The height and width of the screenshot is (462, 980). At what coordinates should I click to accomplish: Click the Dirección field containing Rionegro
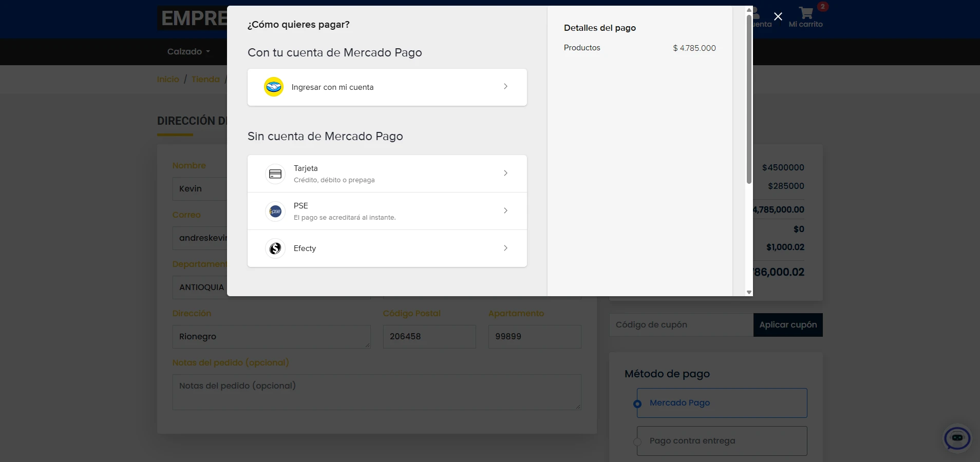272,337
